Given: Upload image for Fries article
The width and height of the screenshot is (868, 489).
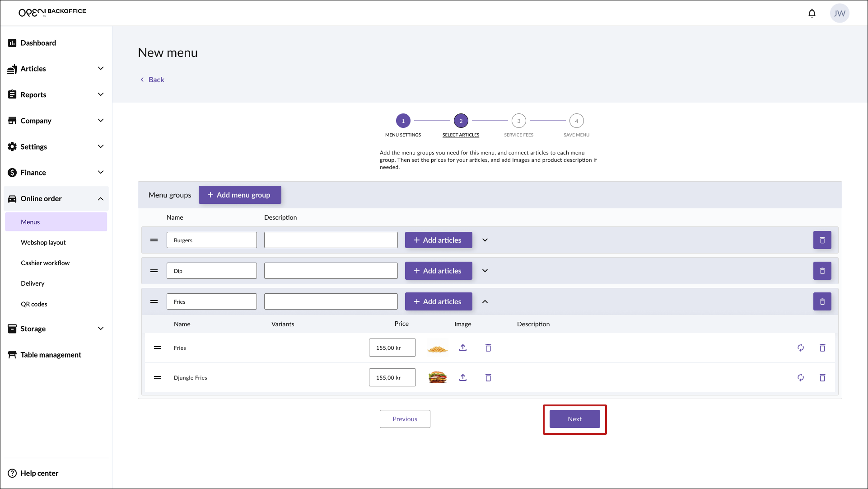Looking at the screenshot, I should 463,348.
